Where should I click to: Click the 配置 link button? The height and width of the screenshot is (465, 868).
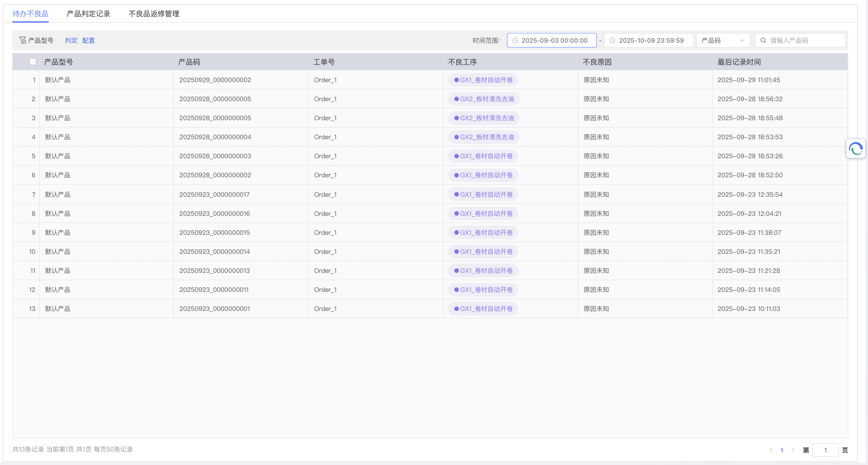coord(89,40)
